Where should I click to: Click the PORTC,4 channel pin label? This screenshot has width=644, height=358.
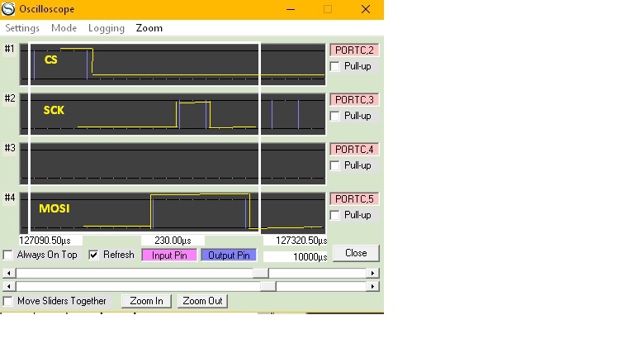pos(354,150)
